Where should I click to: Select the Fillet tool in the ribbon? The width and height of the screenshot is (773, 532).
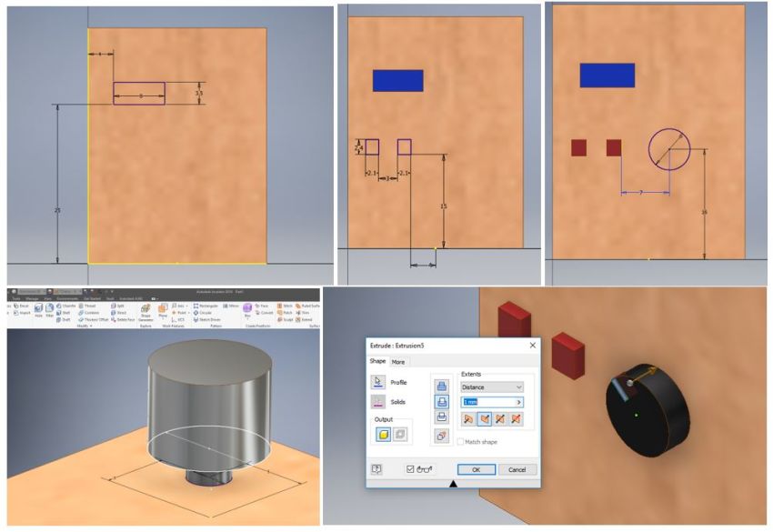pyautogui.click(x=49, y=311)
